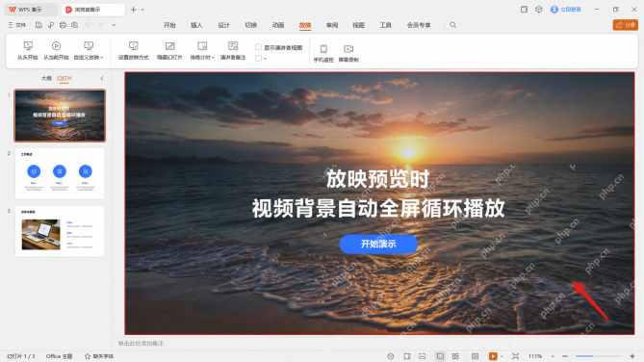Add a new document tab with plus
The width and height of the screenshot is (644, 362).
[x=133, y=9]
